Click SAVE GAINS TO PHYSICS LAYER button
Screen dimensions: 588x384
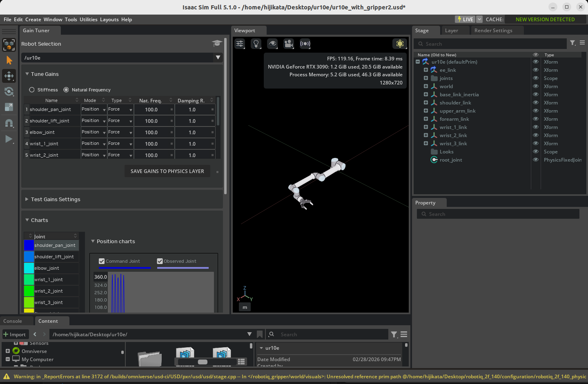[x=167, y=171]
